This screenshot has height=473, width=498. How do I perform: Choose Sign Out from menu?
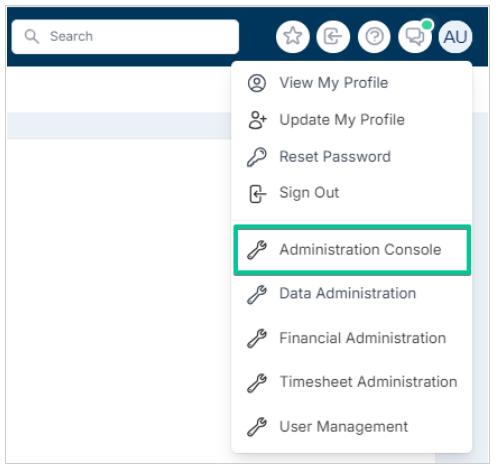[x=352, y=193]
